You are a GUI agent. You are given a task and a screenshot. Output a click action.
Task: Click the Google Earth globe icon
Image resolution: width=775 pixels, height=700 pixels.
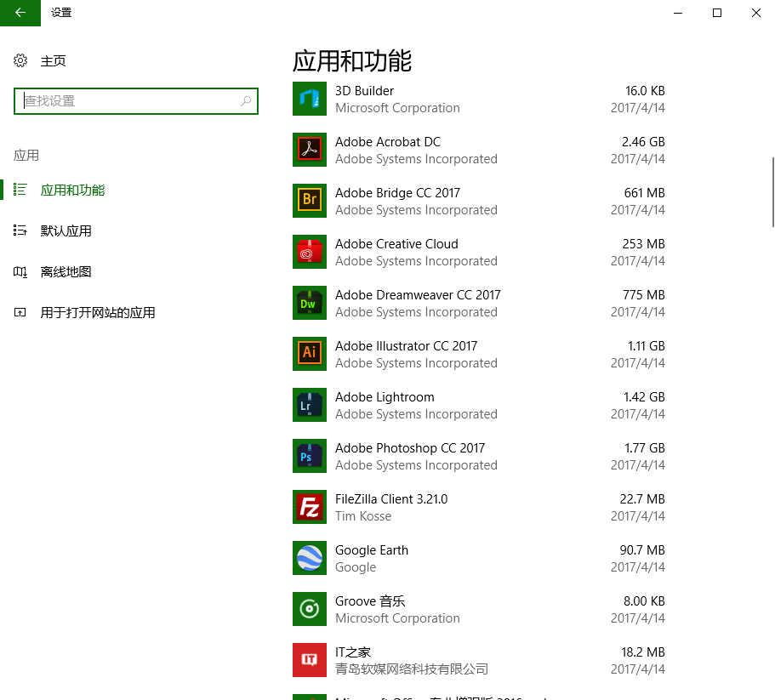tap(309, 558)
